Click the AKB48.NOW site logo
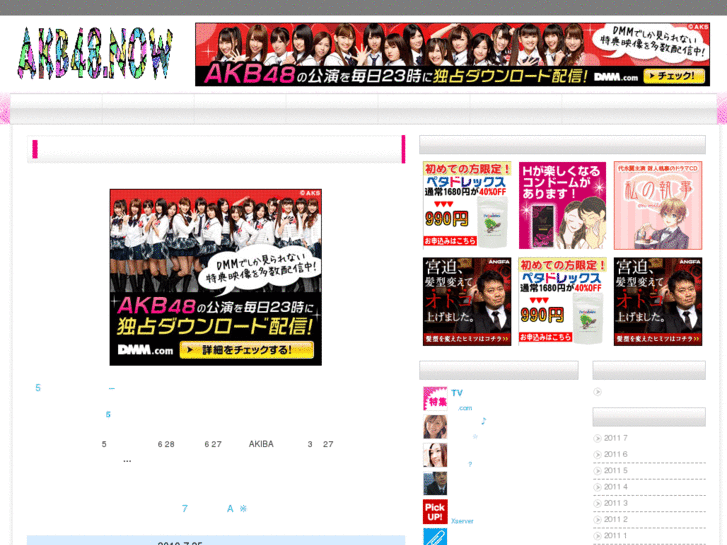 pos(95,53)
